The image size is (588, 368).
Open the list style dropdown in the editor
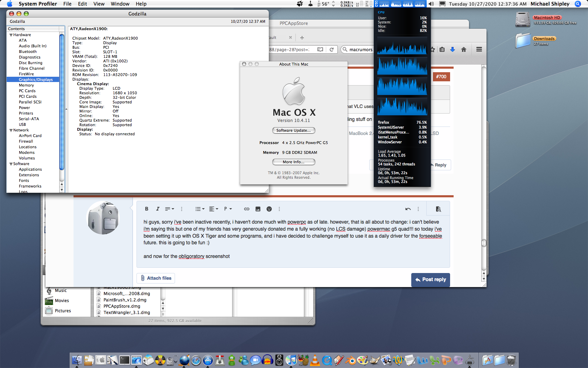coord(200,209)
